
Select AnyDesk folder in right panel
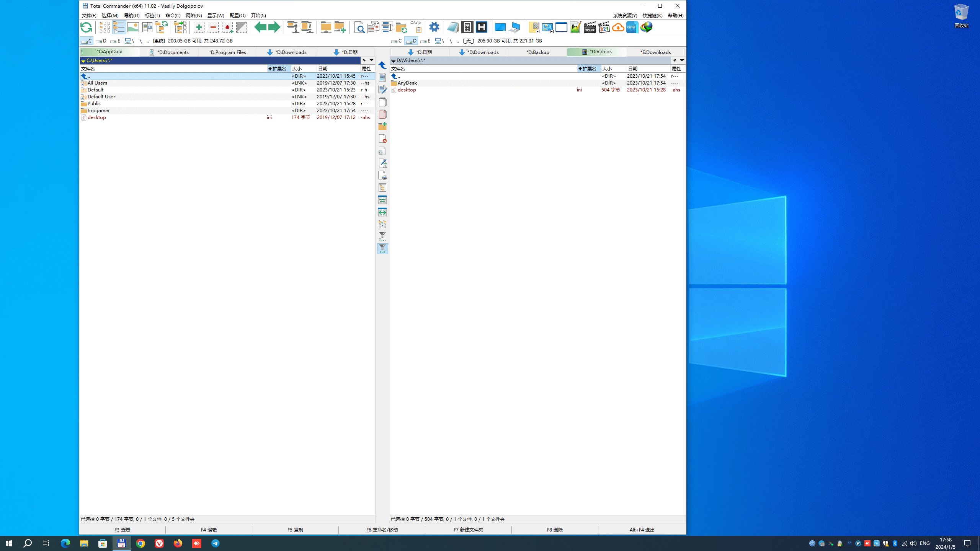pos(537,83)
